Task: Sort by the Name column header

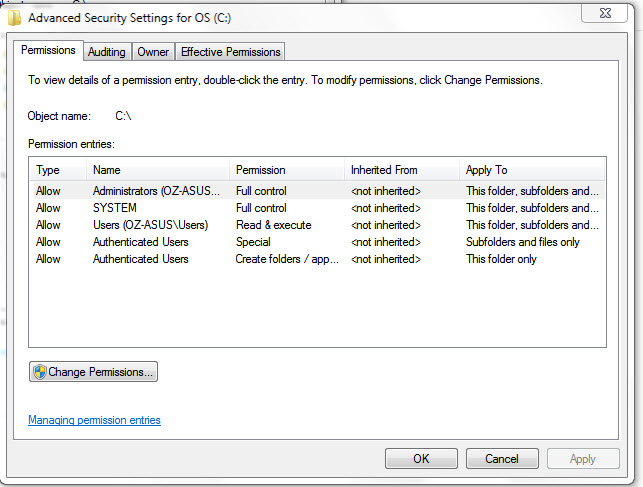Action: coord(157,170)
